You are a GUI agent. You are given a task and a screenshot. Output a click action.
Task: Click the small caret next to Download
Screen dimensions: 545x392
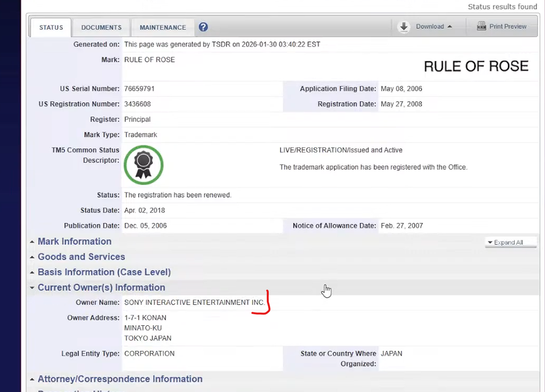click(x=450, y=27)
